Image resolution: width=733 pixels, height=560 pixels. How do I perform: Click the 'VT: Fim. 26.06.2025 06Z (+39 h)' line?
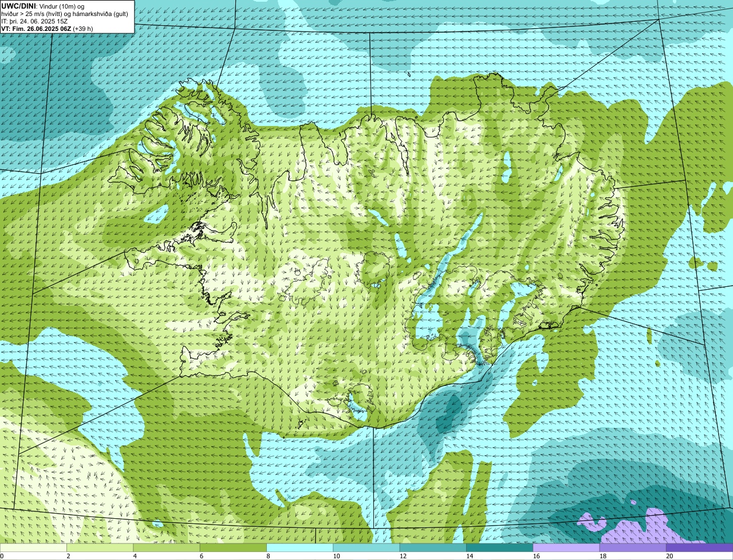coord(47,29)
